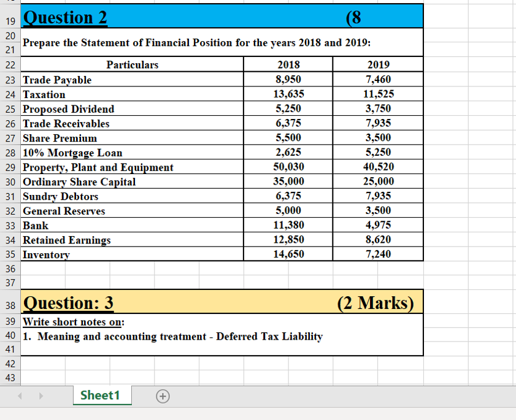Screen dimensions: 516x420
Task: Click the previous sheet navigation arrow
Action: [x=20, y=395]
